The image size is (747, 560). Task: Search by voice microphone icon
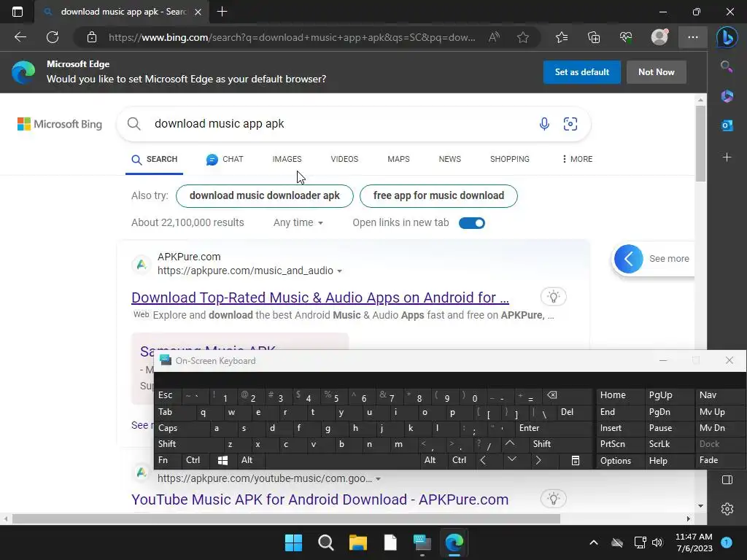(x=544, y=124)
